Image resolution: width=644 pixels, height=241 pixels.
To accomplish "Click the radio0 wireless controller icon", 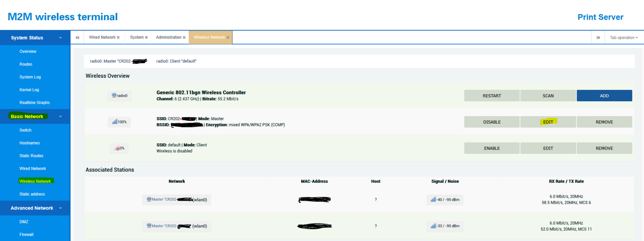I will pyautogui.click(x=120, y=96).
